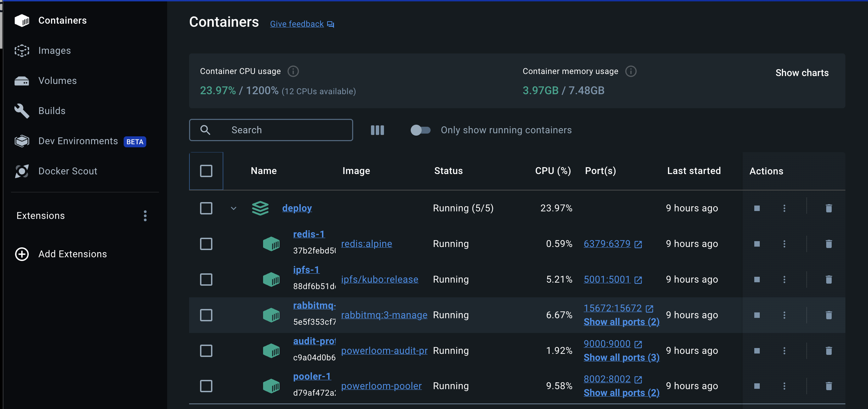Check the ipfs-1 row checkbox
The width and height of the screenshot is (868, 409).
point(206,280)
